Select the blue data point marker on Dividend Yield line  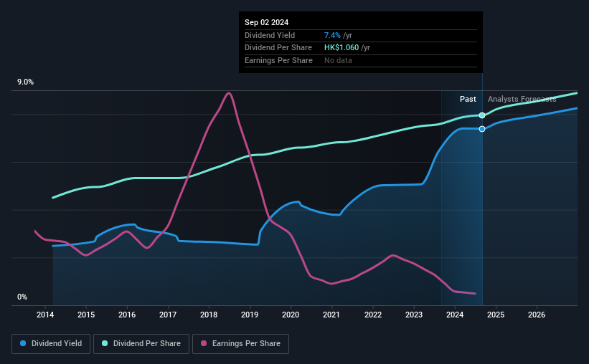tap(482, 129)
